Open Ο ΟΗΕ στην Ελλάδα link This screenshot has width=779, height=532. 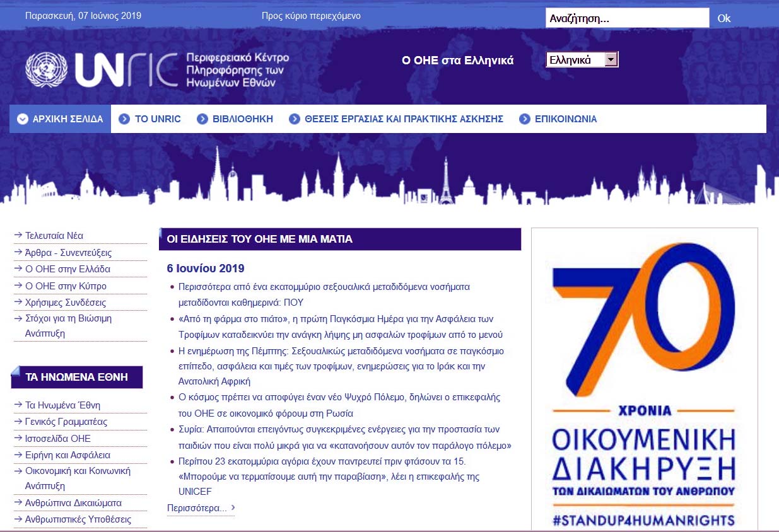(x=67, y=269)
